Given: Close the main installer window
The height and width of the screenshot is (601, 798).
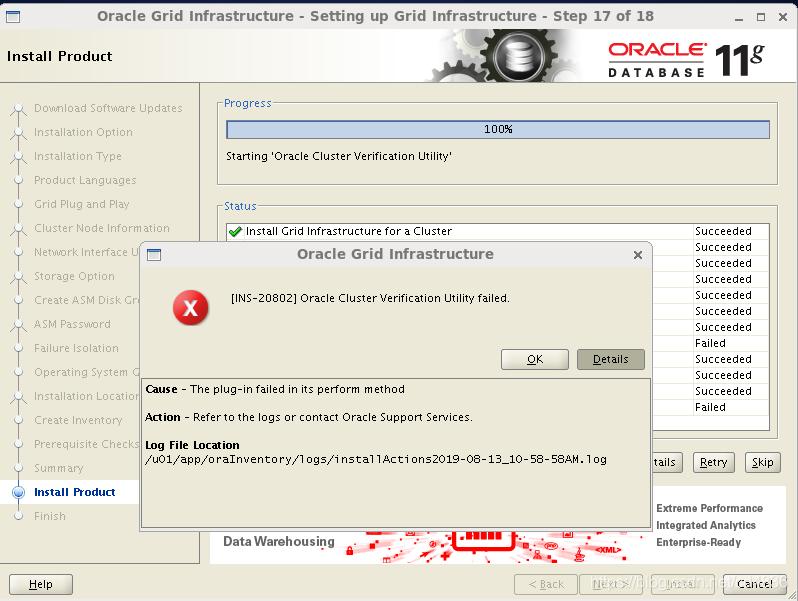Looking at the screenshot, I should coord(783,17).
